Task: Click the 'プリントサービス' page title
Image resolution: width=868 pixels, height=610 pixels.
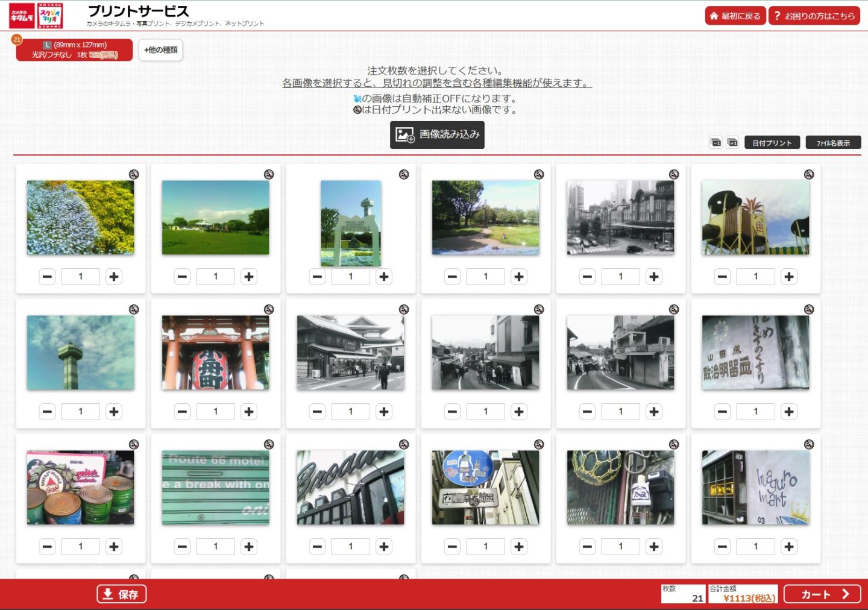Action: coord(139,11)
